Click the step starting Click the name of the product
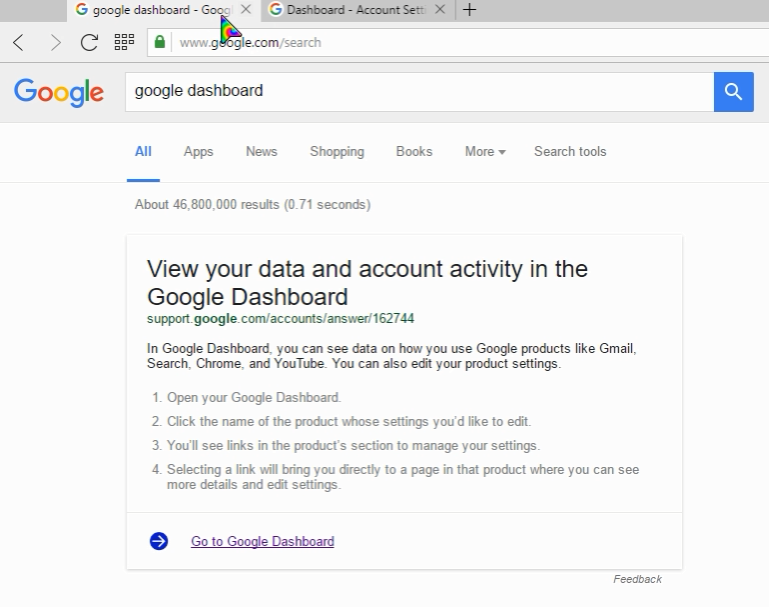 349,421
